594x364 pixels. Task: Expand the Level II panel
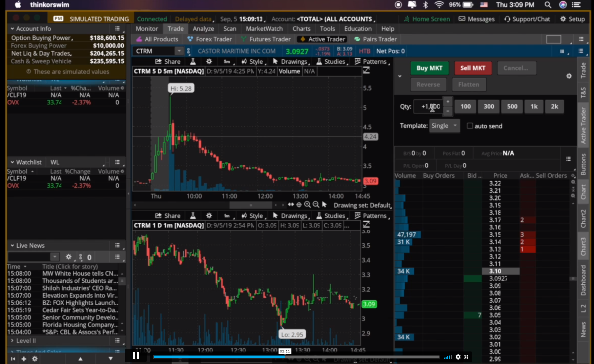coord(12,341)
